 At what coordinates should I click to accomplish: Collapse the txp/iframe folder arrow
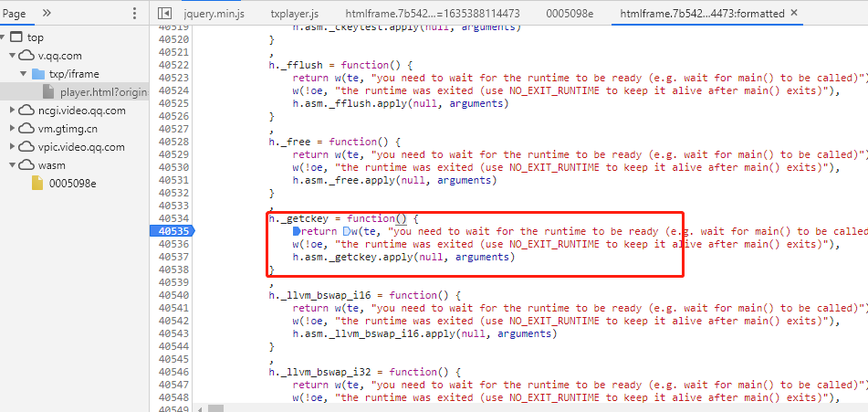click(23, 74)
